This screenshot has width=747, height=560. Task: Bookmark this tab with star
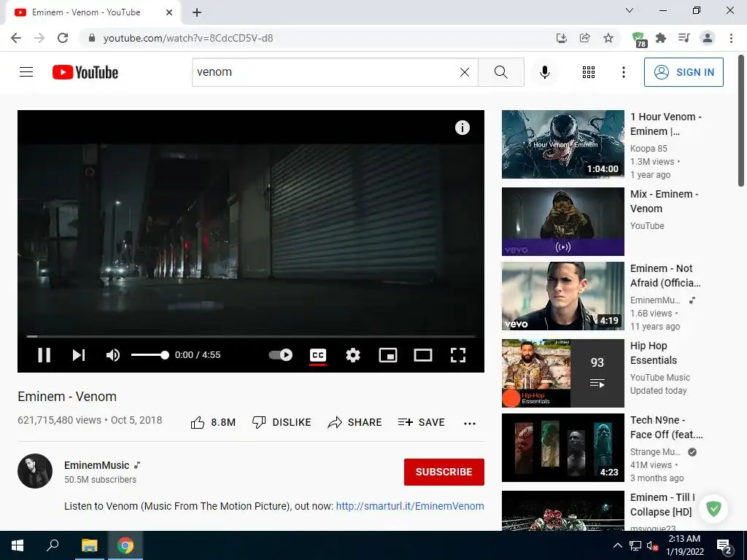[x=608, y=38]
